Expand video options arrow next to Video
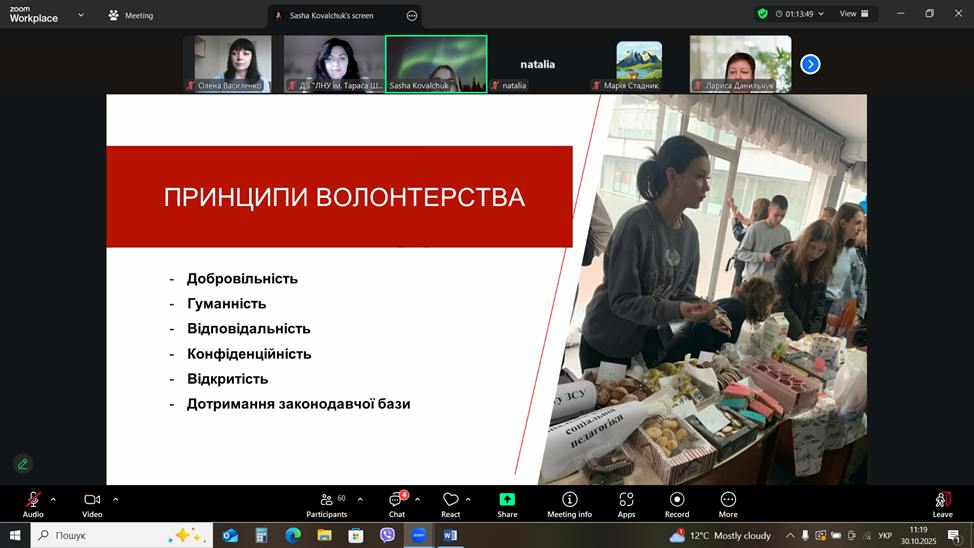Screen dimensions: 974x548 (116, 499)
